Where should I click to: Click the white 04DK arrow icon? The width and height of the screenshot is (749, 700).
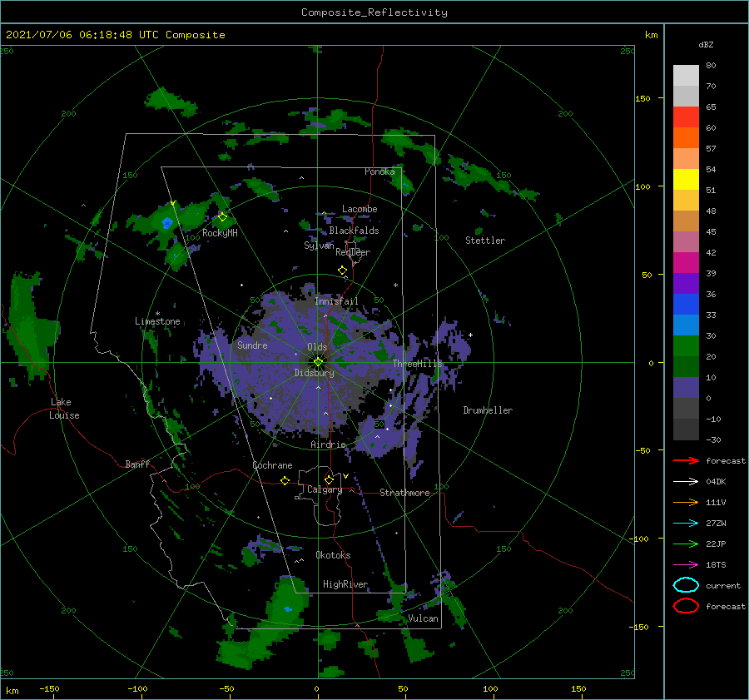pos(686,482)
